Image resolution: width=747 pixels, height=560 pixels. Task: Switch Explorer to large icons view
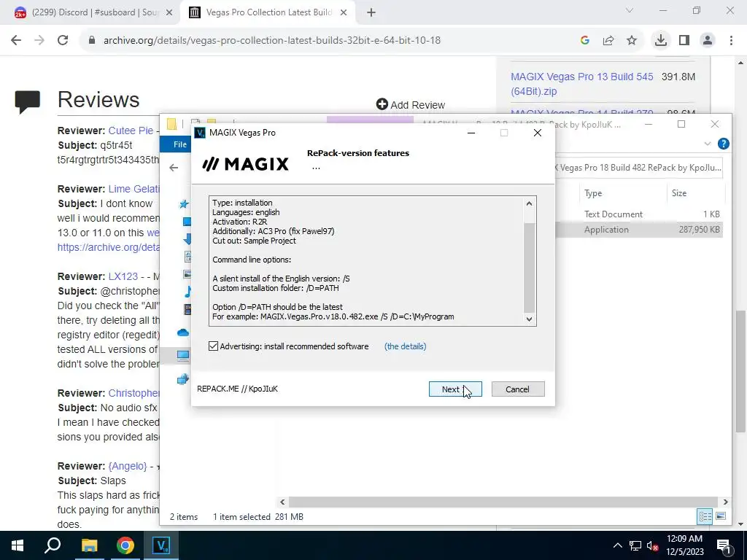click(721, 517)
